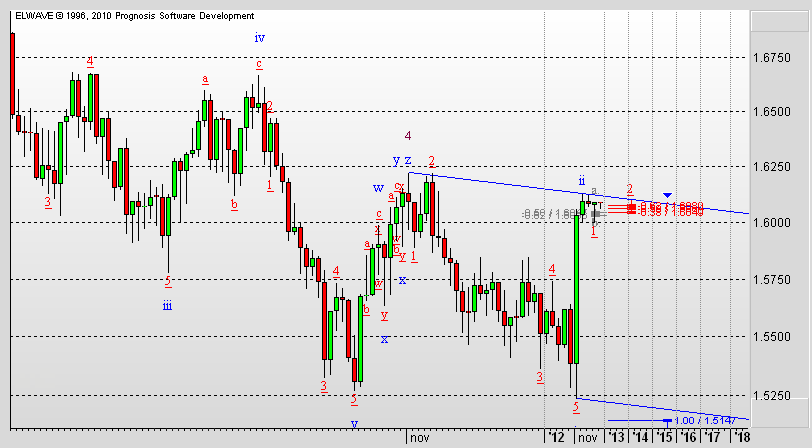Click the gray square retracement marker
The image size is (812, 448).
pos(596,213)
